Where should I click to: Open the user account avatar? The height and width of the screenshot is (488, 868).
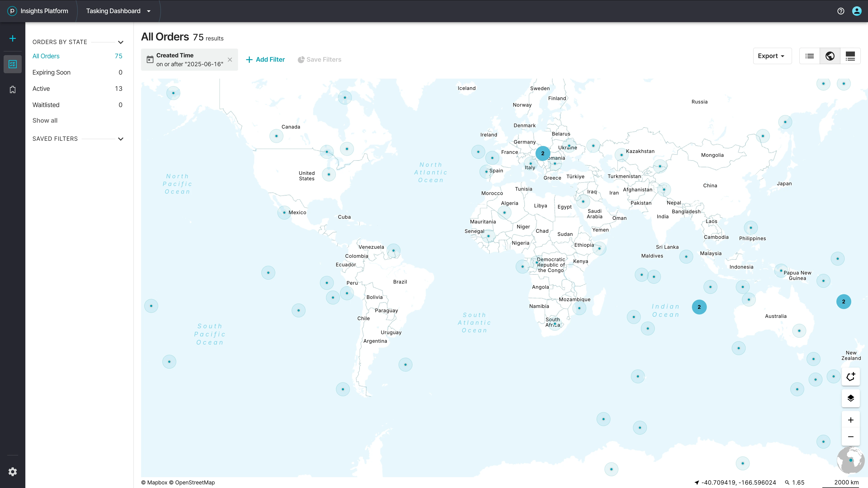(x=856, y=11)
